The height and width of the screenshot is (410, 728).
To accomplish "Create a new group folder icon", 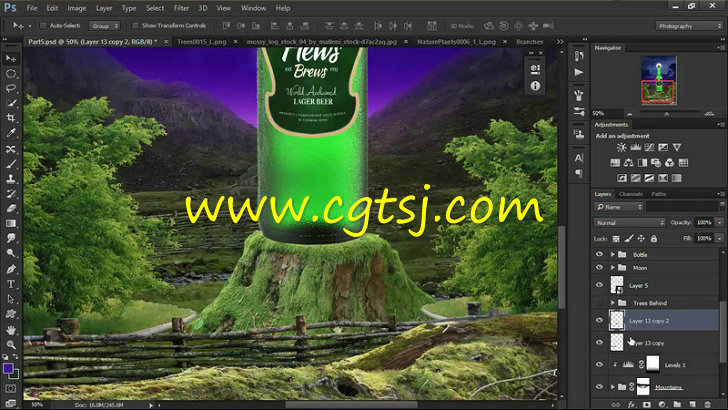I will 677,404.
